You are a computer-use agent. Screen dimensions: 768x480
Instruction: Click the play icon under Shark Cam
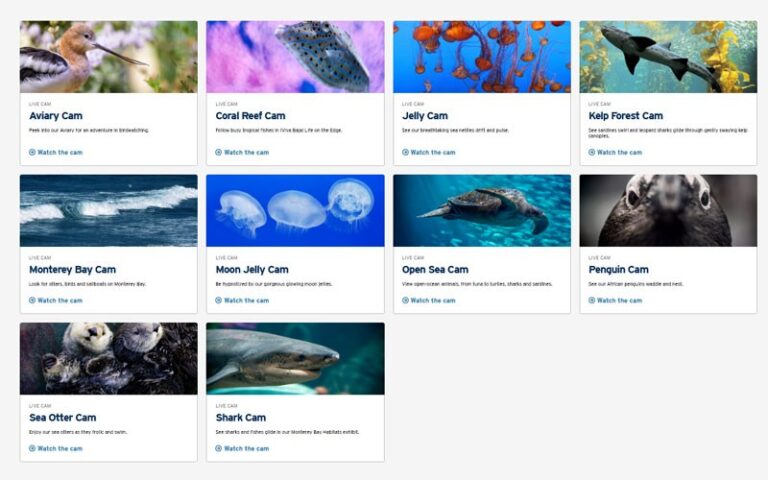(218, 448)
